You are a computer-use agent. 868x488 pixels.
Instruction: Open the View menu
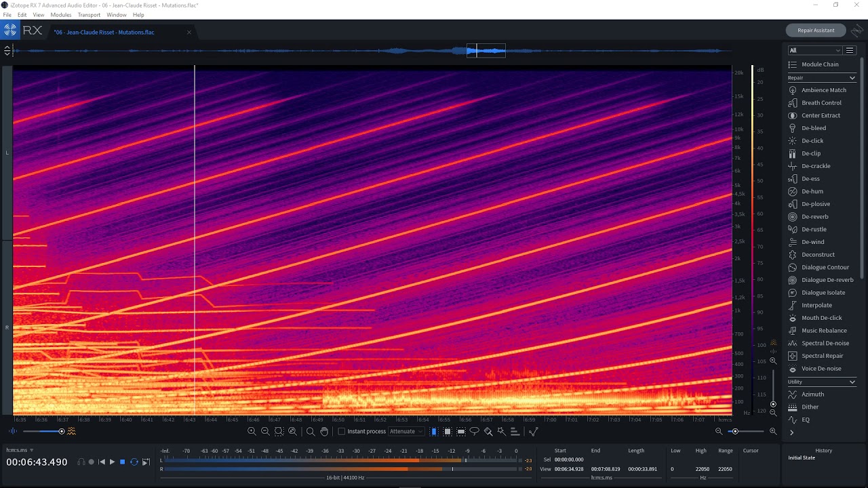point(39,15)
